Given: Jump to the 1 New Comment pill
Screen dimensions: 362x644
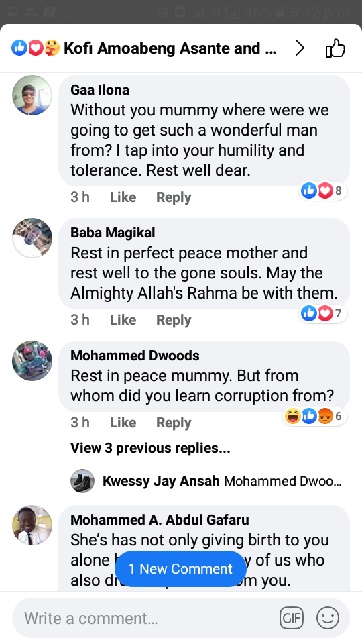Looking at the screenshot, I should coord(180,569).
